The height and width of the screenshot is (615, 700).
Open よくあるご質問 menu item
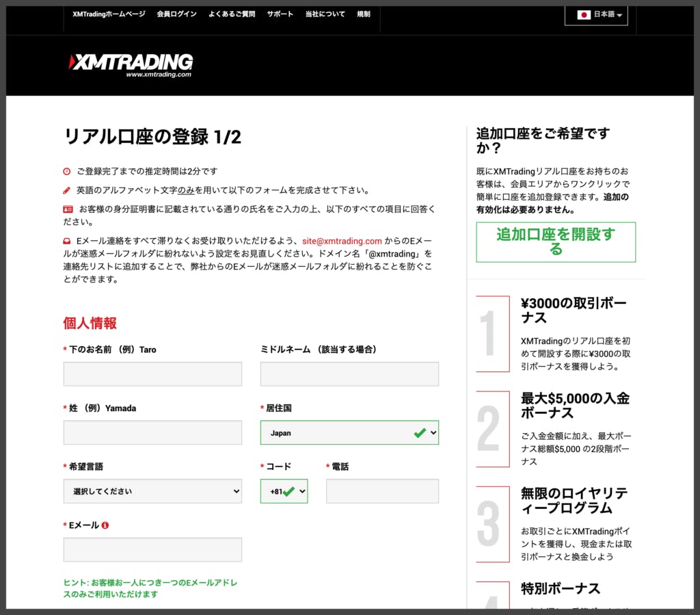click(232, 14)
